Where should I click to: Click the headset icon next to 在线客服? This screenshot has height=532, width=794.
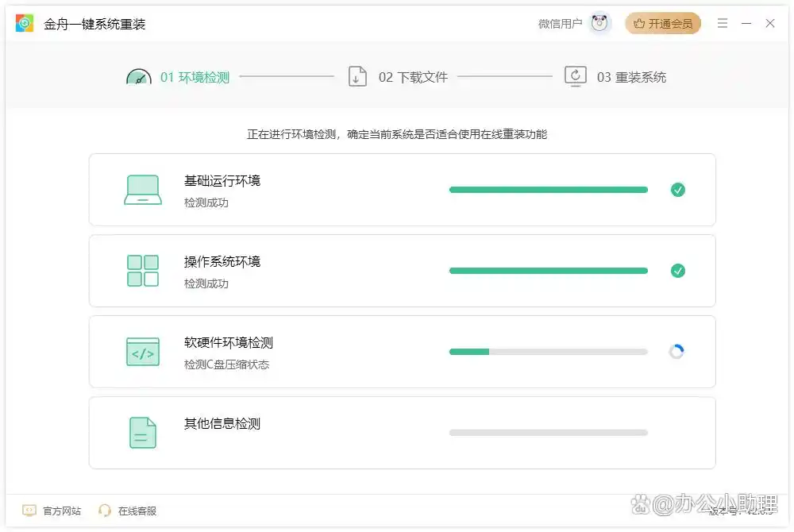pos(104,511)
